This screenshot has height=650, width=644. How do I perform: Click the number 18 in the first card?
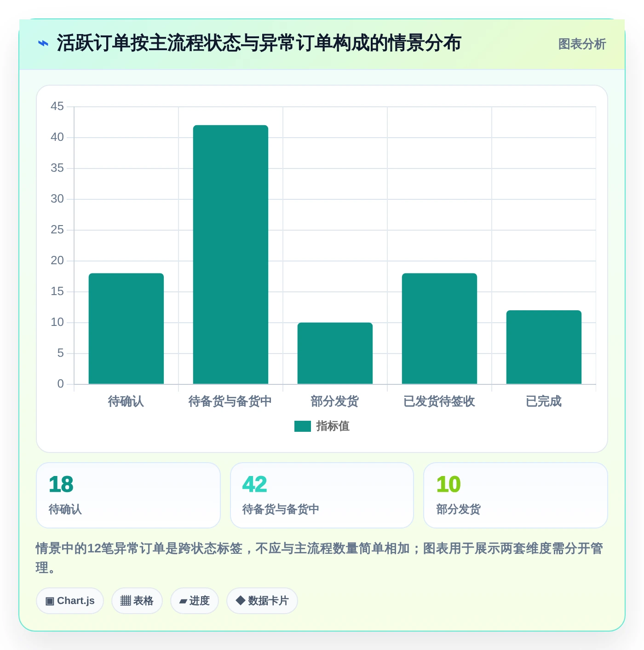(61, 484)
